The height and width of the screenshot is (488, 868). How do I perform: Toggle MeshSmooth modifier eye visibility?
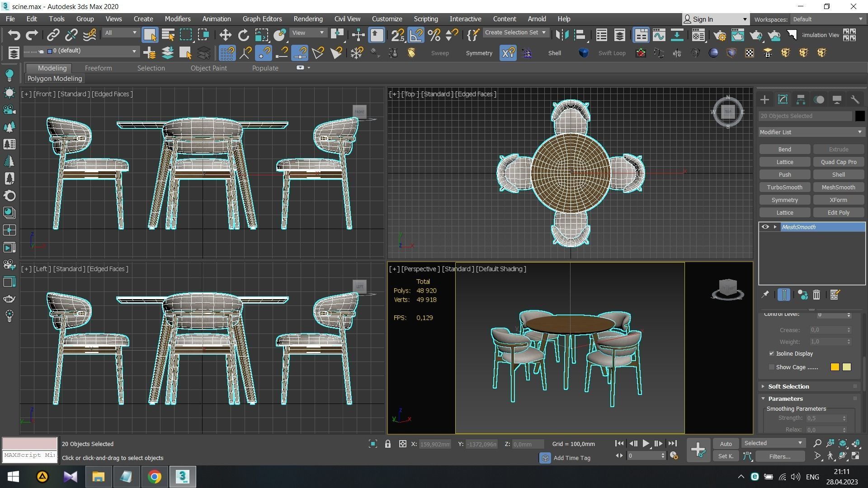[x=765, y=227]
